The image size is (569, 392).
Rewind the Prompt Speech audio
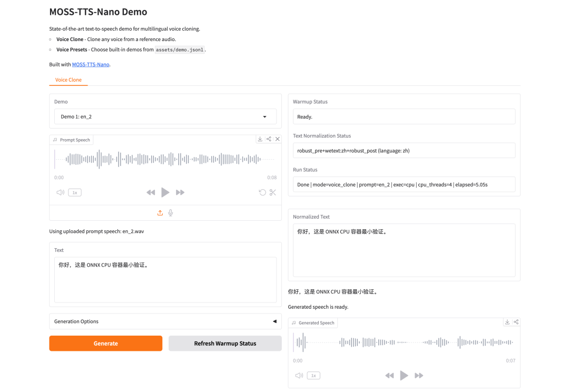coord(151,192)
